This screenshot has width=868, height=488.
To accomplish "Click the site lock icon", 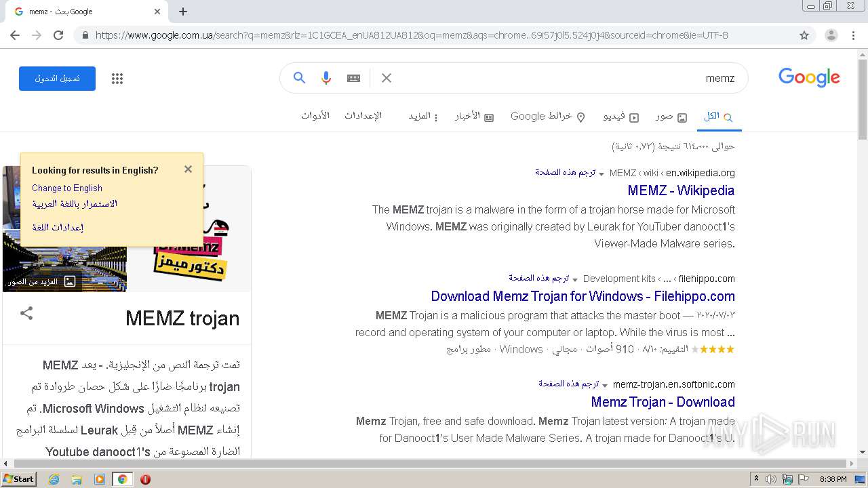I will pyautogui.click(x=85, y=35).
